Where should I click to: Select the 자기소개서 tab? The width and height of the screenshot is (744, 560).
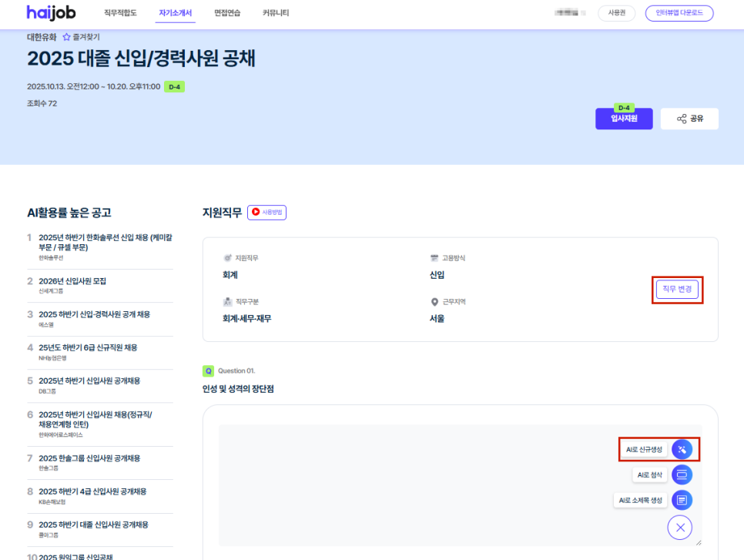175,13
